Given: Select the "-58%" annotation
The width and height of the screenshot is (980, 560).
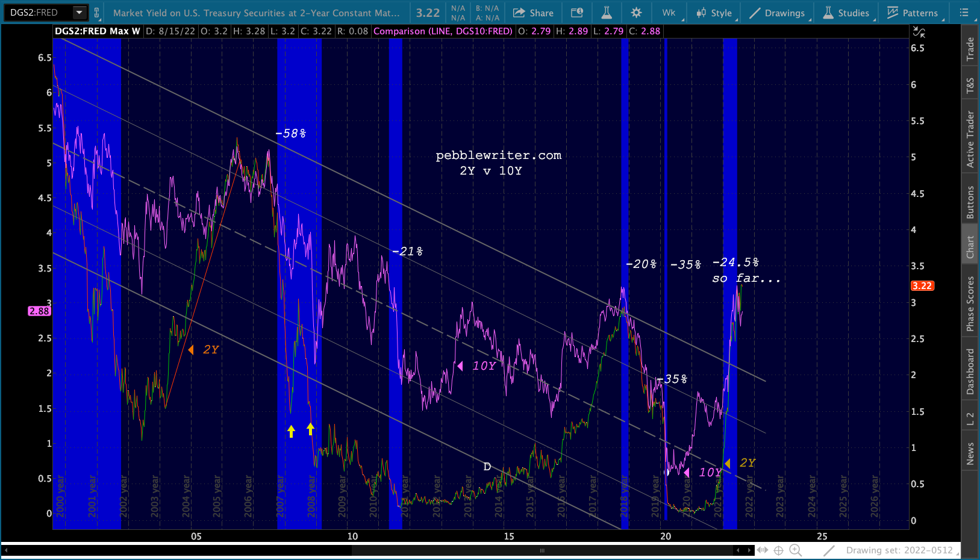Looking at the screenshot, I should pos(291,133).
